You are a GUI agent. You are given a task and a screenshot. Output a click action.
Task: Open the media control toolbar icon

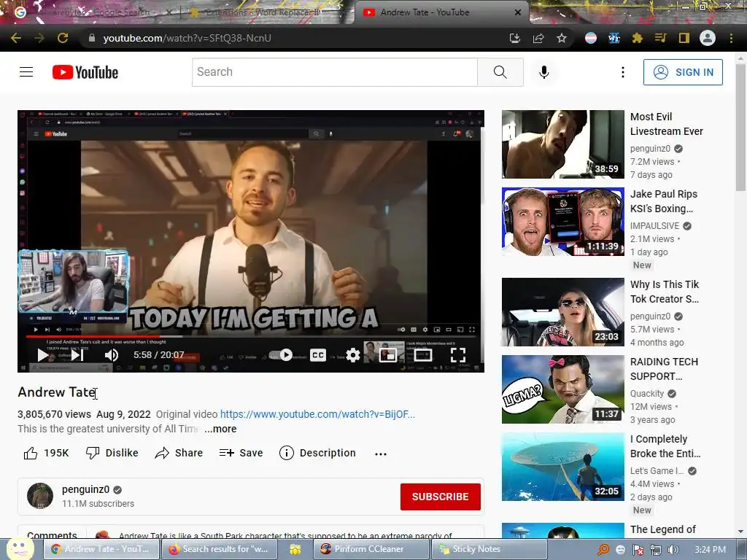(660, 38)
